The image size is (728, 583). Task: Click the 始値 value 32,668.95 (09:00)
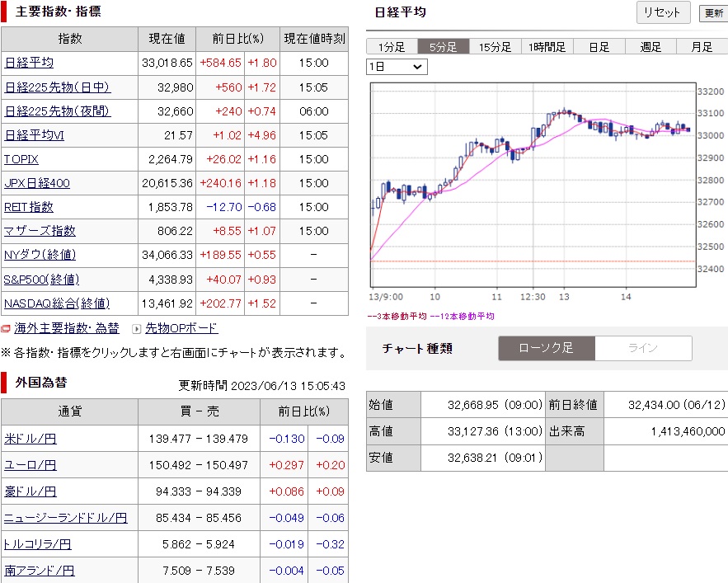point(495,405)
